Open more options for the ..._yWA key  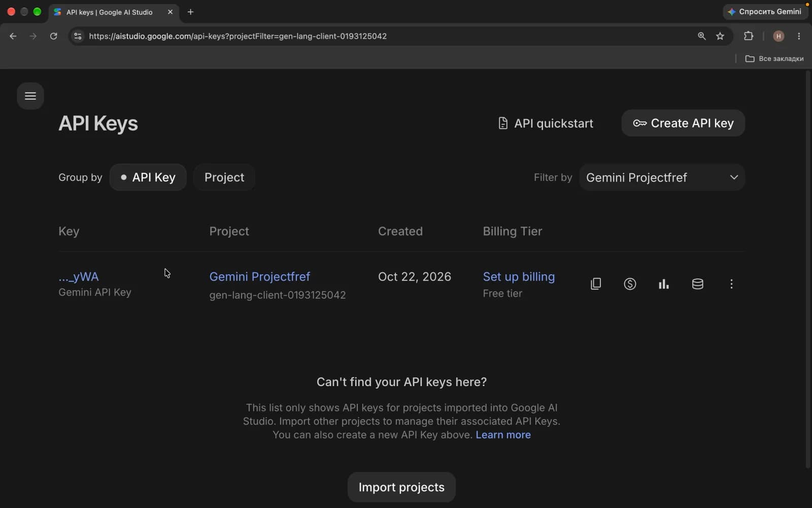pos(731,284)
